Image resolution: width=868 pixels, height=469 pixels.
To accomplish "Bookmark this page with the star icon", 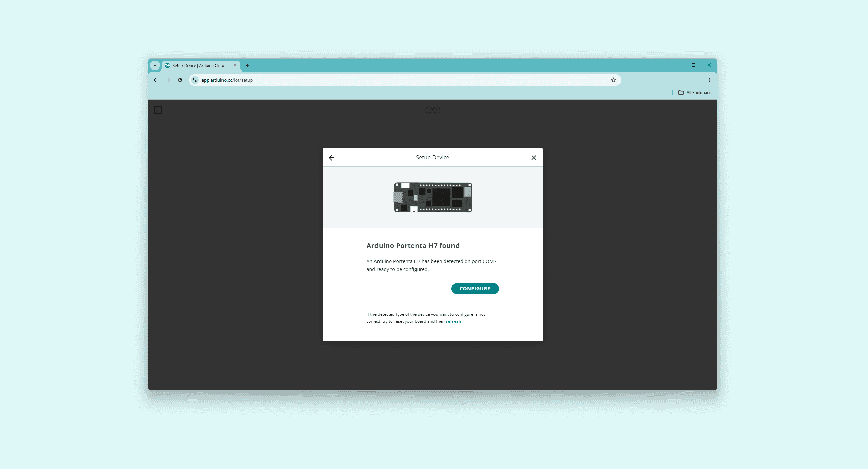I will click(613, 80).
